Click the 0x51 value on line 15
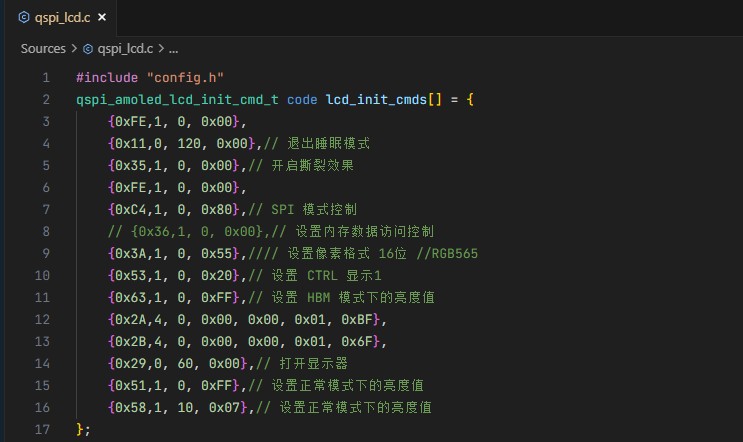This screenshot has width=743, height=442. click(x=130, y=386)
